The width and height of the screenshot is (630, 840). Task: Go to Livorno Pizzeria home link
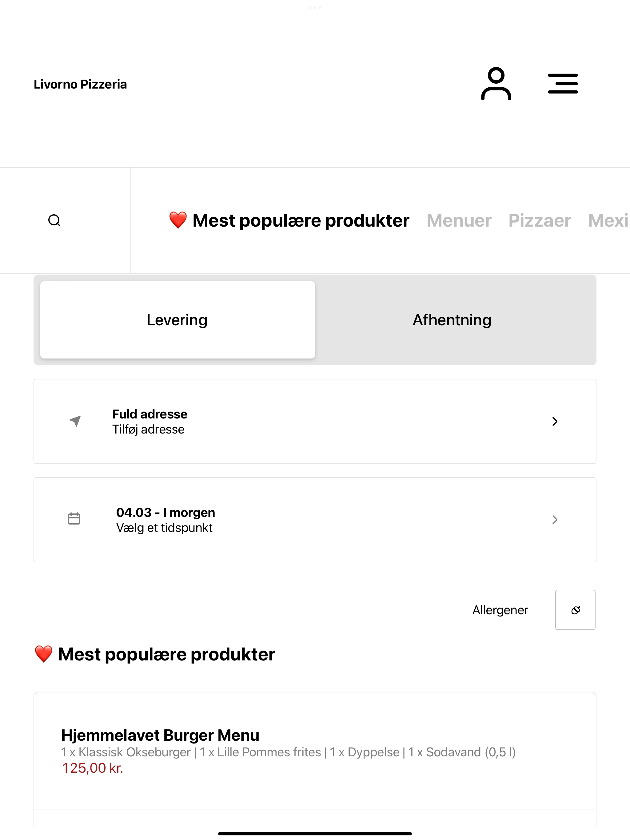pos(80,84)
